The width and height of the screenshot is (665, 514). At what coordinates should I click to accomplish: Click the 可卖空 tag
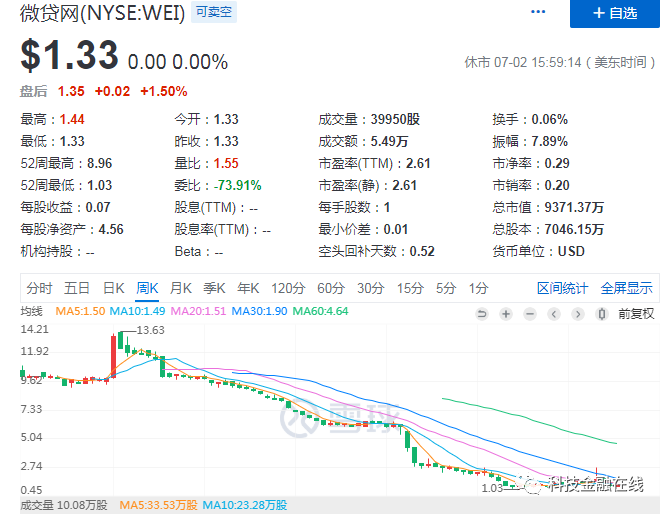(x=214, y=12)
